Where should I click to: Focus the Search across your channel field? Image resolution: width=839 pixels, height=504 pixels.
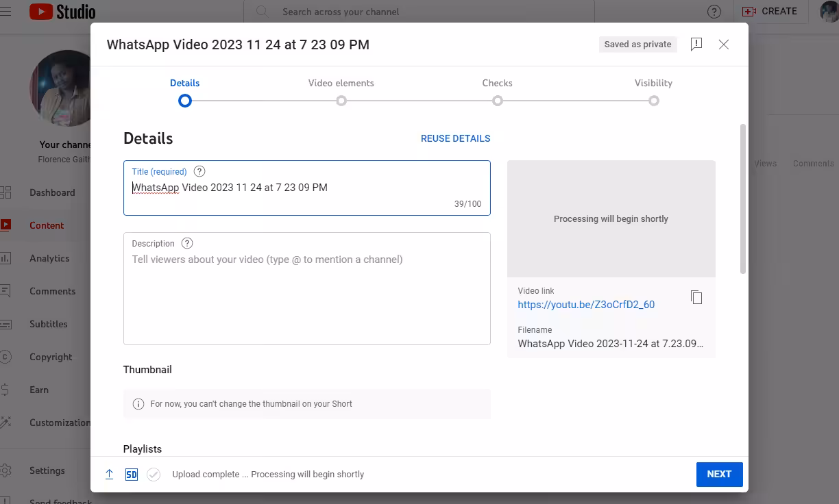coord(418,12)
